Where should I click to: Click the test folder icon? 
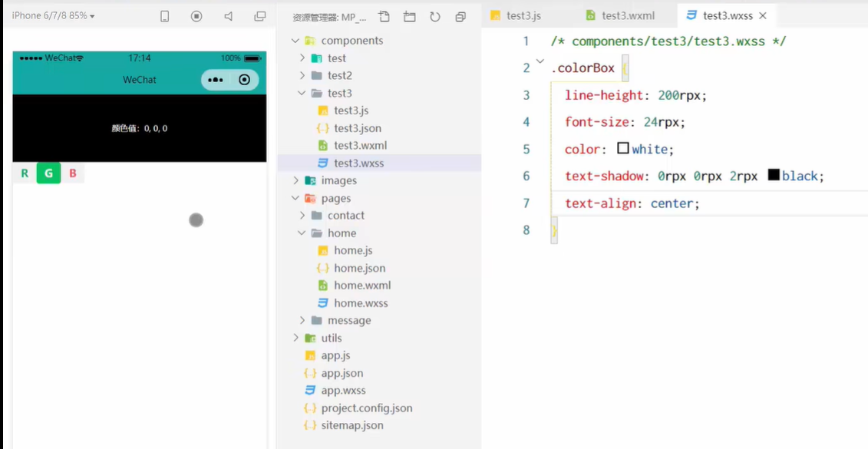point(317,58)
